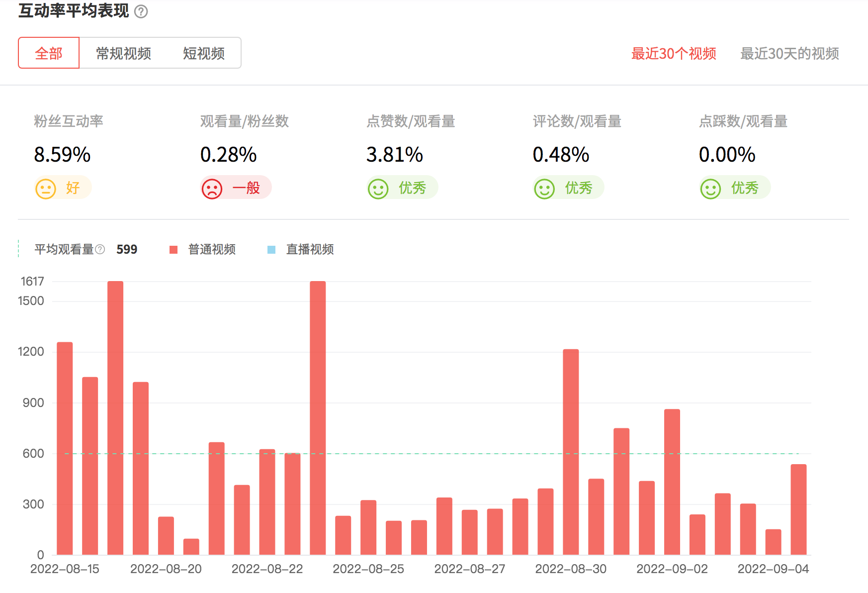Click green smiley under 点赞数/观看量
The width and height of the screenshot is (868, 593).
pos(378,189)
